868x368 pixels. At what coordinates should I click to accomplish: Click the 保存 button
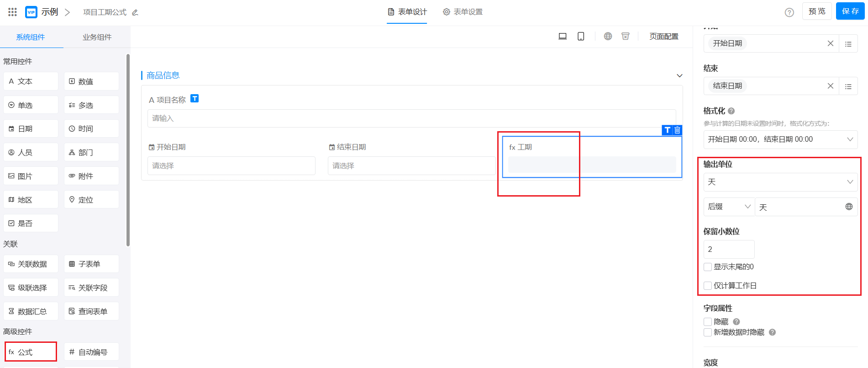click(850, 11)
